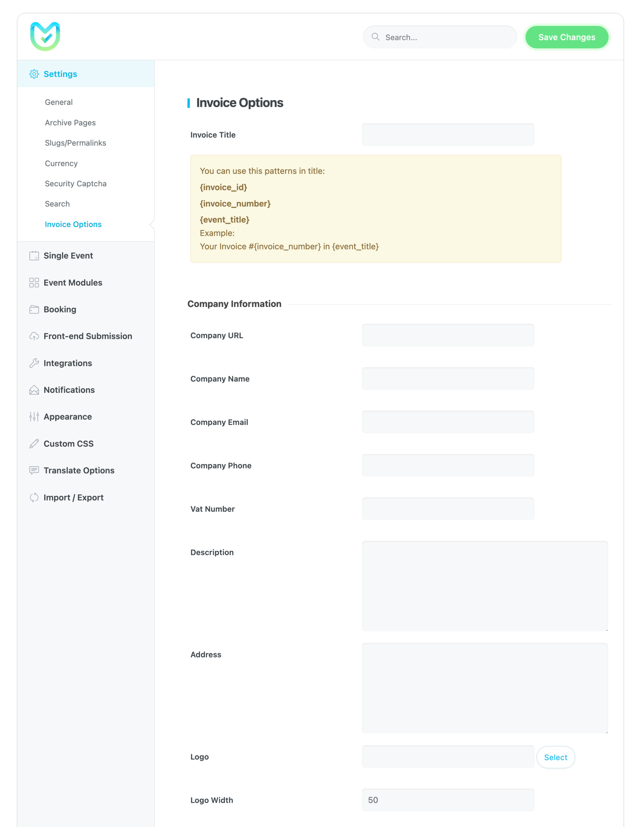Screen dimensions: 644x827
Task: Go to General settings submenu
Action: [59, 102]
